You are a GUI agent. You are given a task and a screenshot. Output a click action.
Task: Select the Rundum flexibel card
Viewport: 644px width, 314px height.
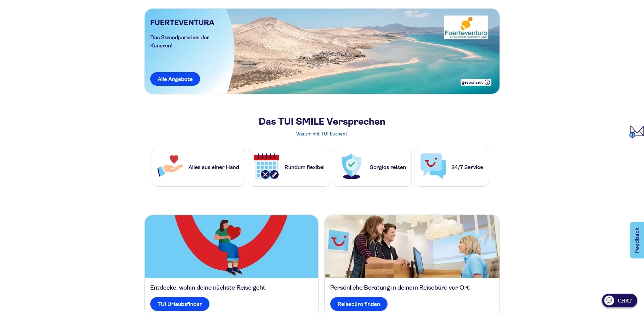pos(289,167)
